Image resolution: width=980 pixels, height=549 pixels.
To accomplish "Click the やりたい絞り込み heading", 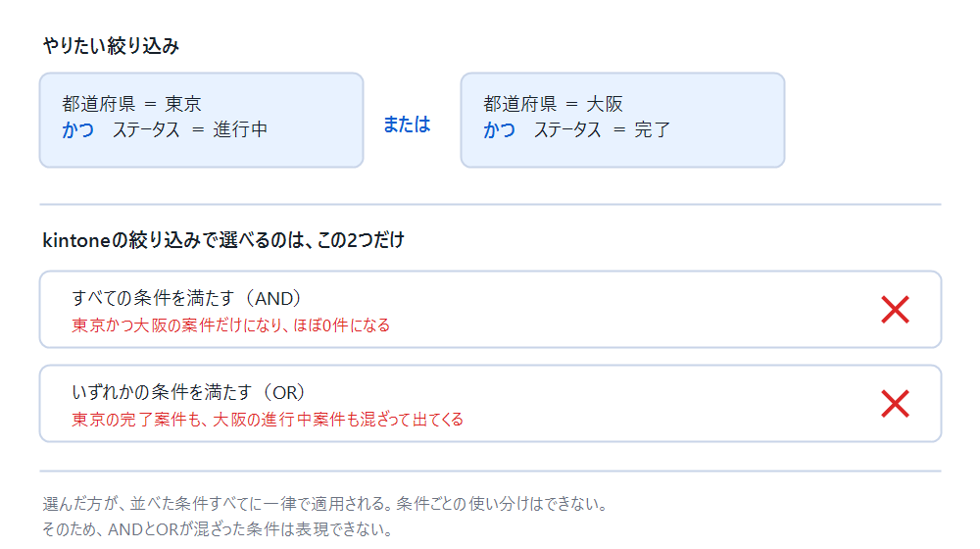I will (x=112, y=46).
